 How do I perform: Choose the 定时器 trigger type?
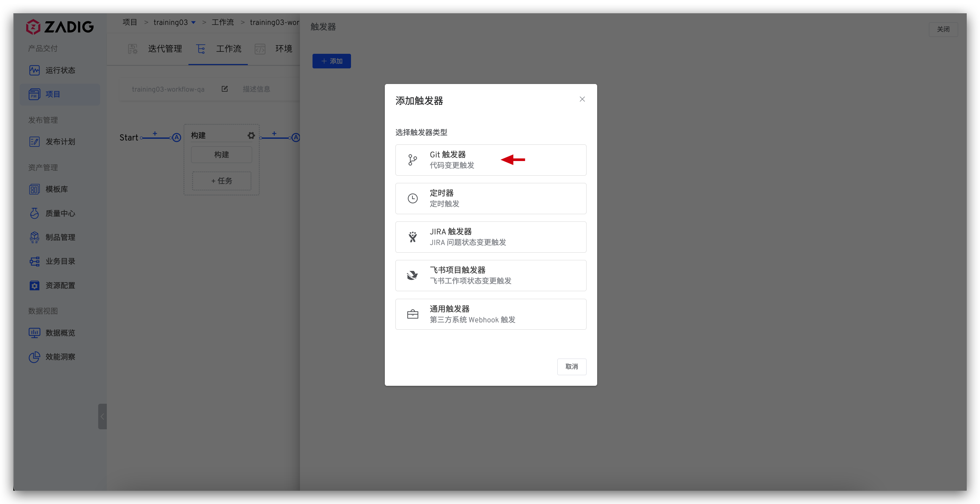tap(490, 198)
